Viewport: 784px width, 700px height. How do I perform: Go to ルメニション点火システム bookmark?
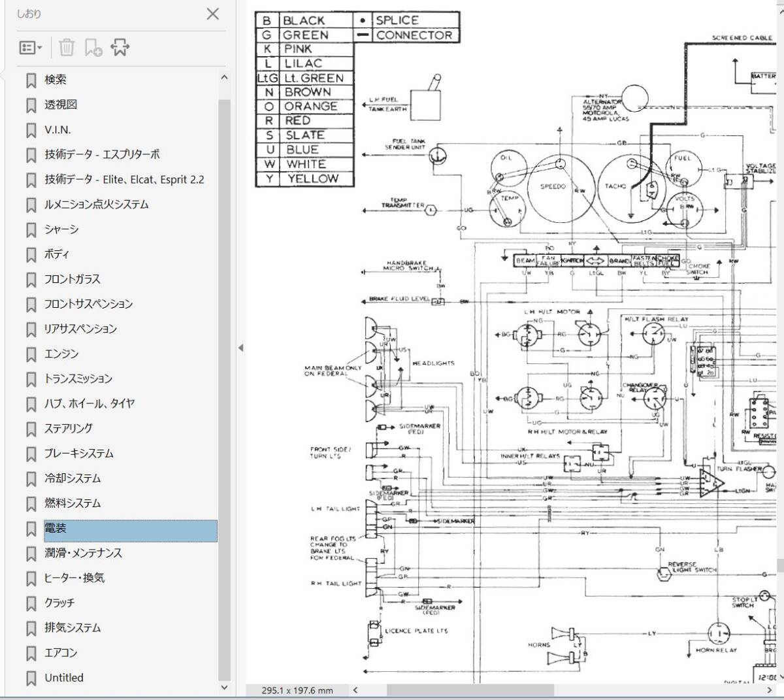tap(96, 204)
